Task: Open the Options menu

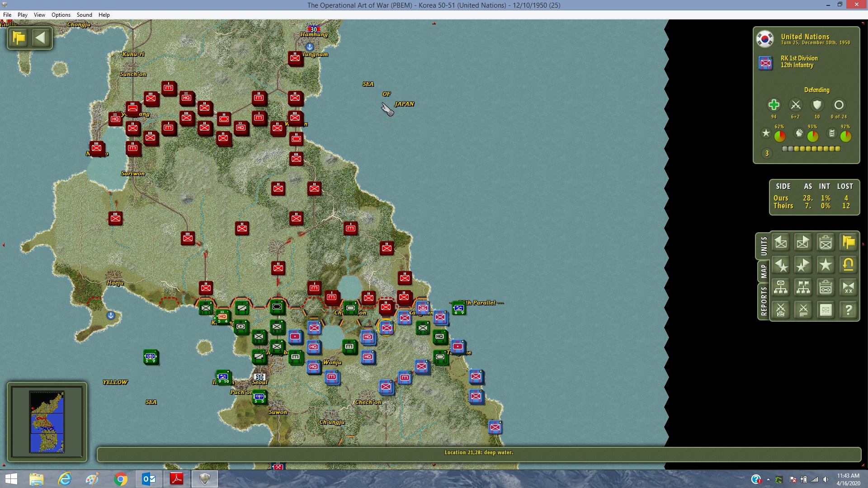Action: [61, 15]
